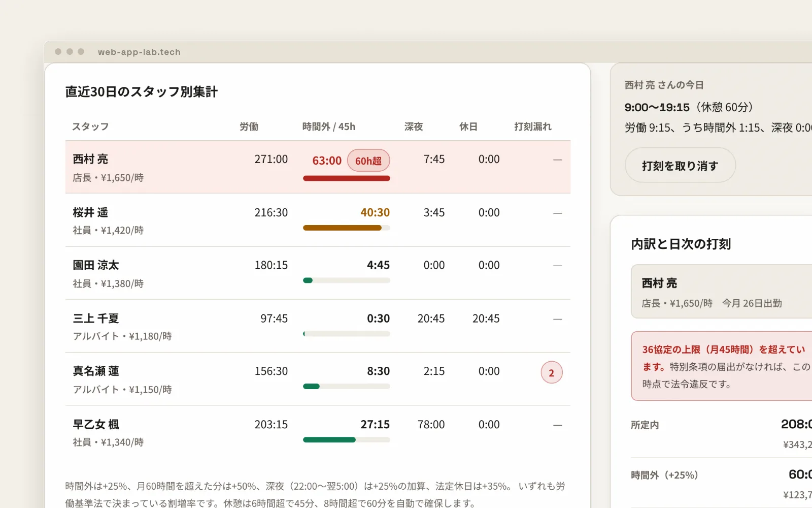
Task: Click the 97:45 work hours cell
Action: [274, 319]
